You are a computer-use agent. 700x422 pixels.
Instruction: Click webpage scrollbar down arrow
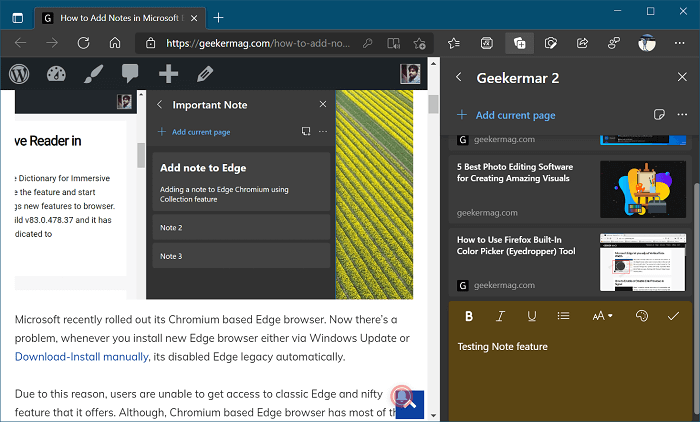(433, 415)
